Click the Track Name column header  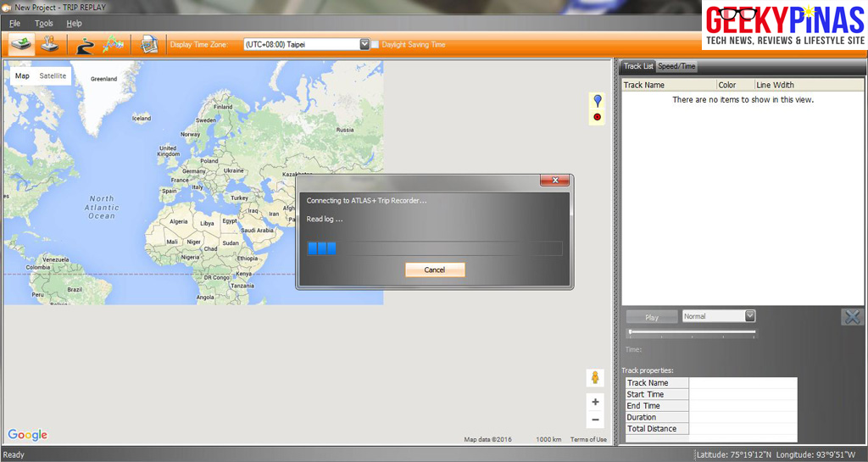coord(669,85)
